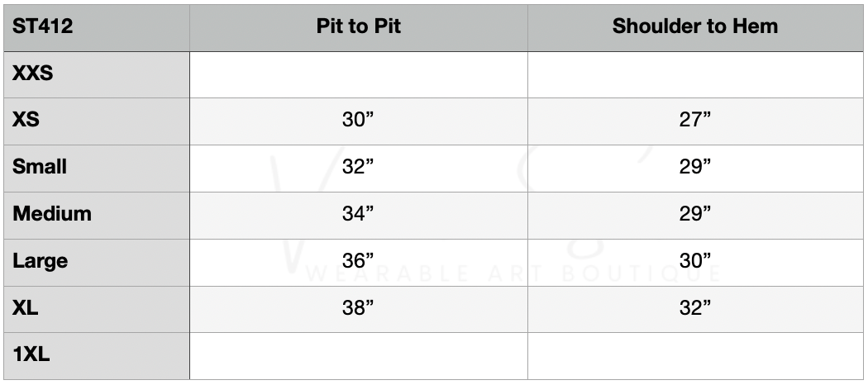Click the Small Pit to Pit value
Screen dimensions: 868x385
[358, 167]
